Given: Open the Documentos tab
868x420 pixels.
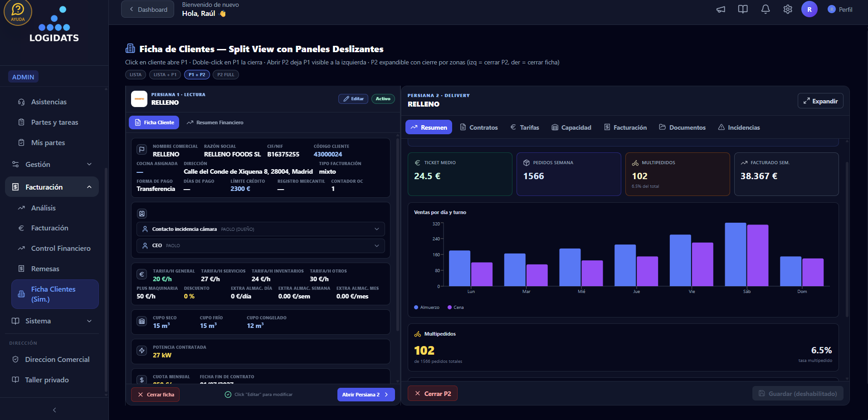Looking at the screenshot, I should click(683, 127).
